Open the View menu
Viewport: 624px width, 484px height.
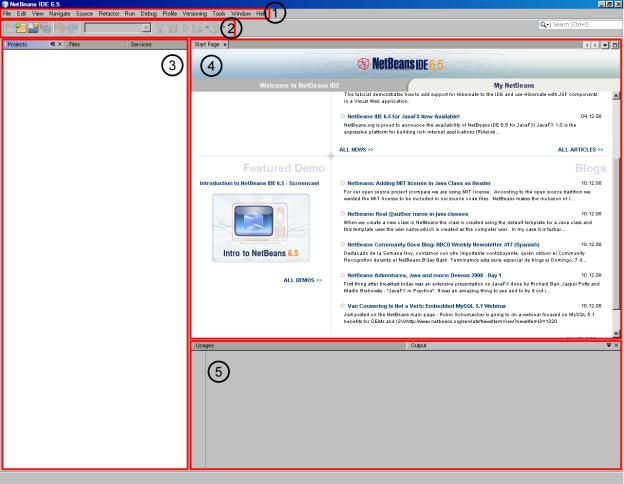click(x=38, y=14)
